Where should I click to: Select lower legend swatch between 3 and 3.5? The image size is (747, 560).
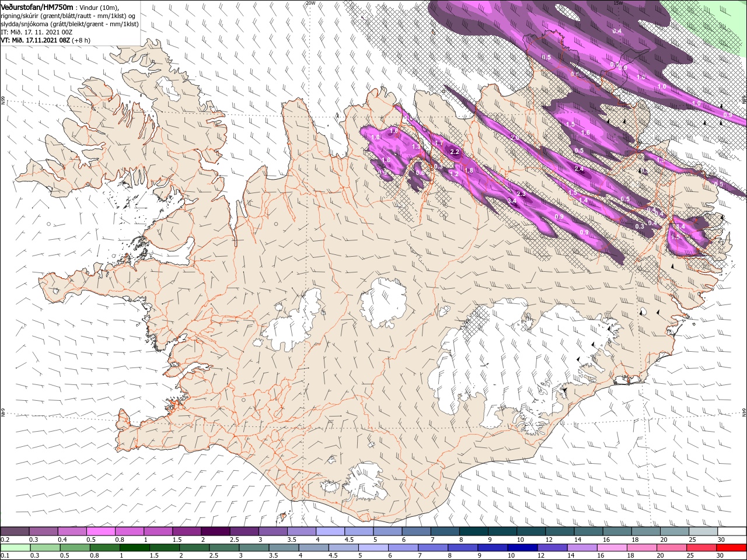(x=254, y=548)
